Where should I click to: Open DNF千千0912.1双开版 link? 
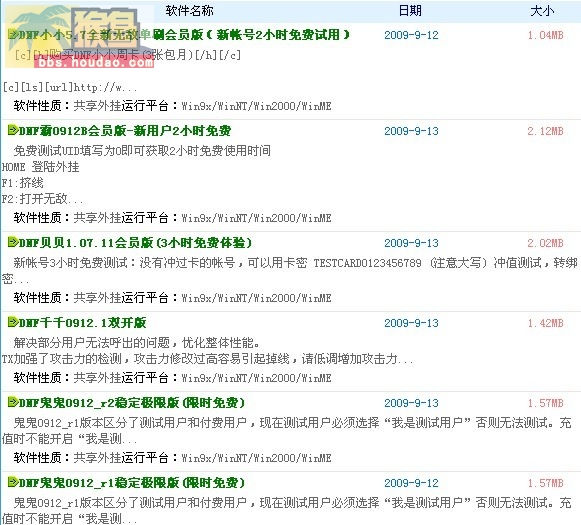(x=83, y=323)
